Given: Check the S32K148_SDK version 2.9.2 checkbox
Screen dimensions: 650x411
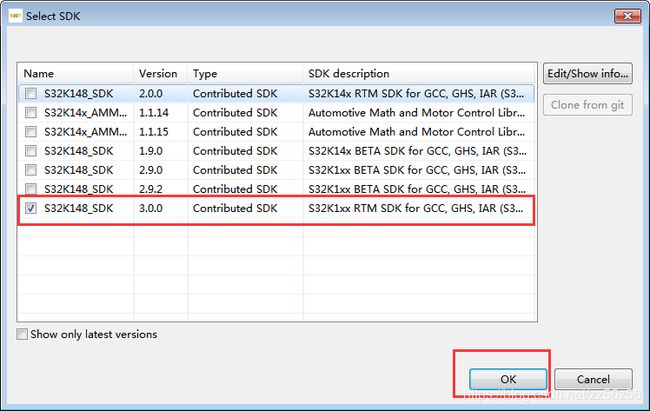Looking at the screenshot, I should click(x=31, y=189).
